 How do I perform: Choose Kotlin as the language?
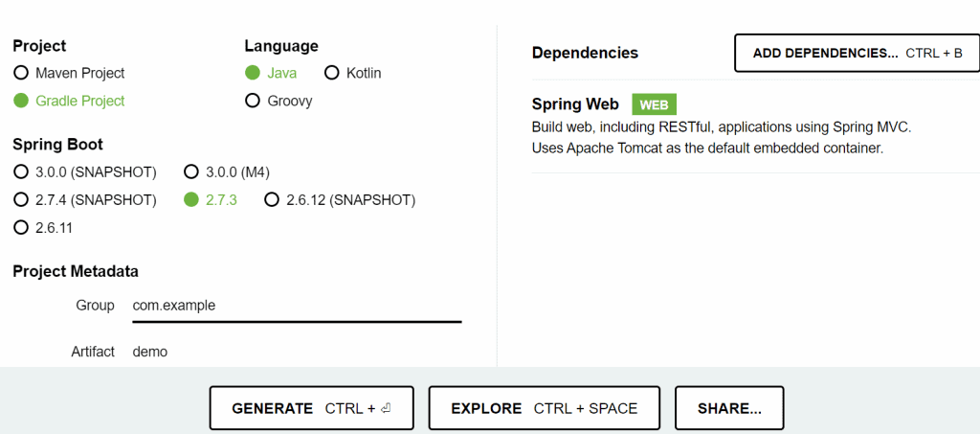[x=332, y=73]
